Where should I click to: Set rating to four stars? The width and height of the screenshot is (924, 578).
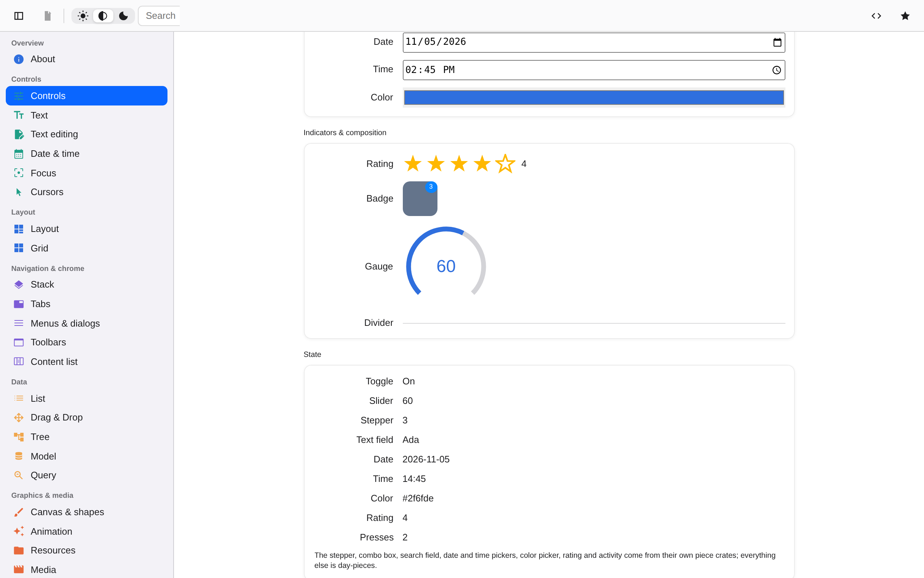482,164
